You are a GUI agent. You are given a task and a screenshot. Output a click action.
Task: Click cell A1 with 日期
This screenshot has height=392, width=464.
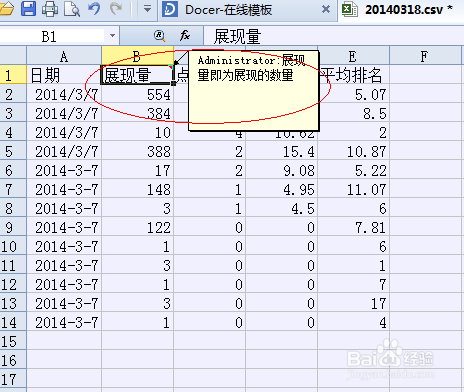64,74
